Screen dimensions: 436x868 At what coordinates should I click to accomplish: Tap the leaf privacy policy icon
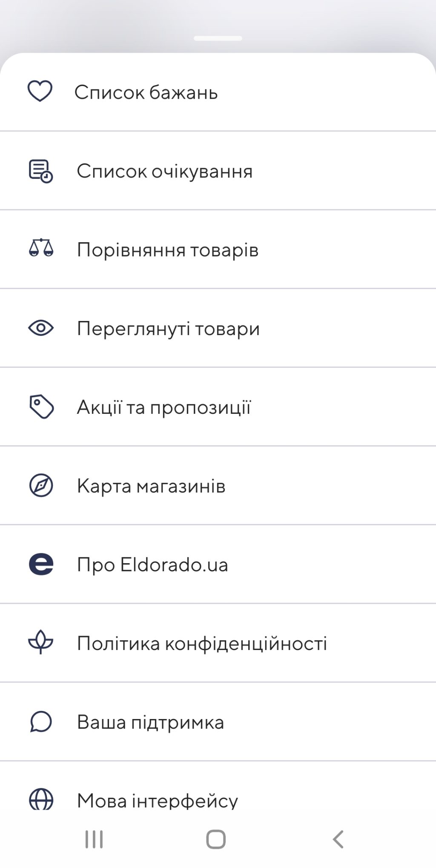(x=41, y=642)
